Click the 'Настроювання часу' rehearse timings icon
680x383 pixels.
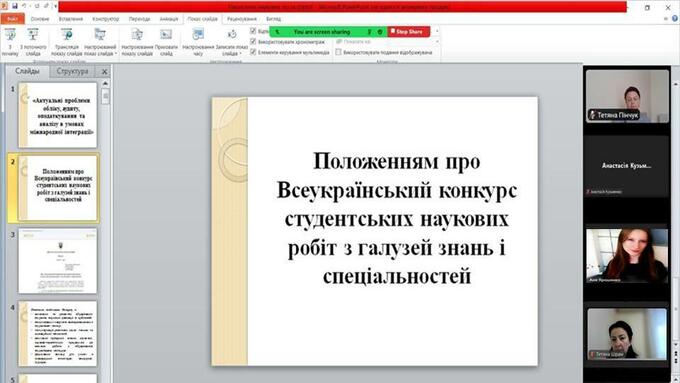pyautogui.click(x=198, y=35)
